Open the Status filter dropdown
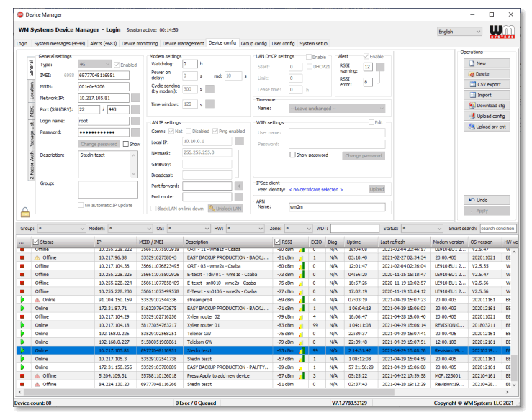Screen dimensions: 532x420 pos(422,229)
